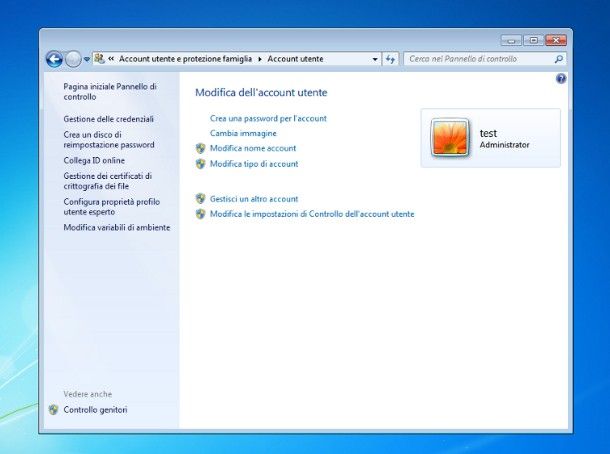Open Configura proprietà profilo utente esperto
The image size is (610, 454).
point(112,207)
